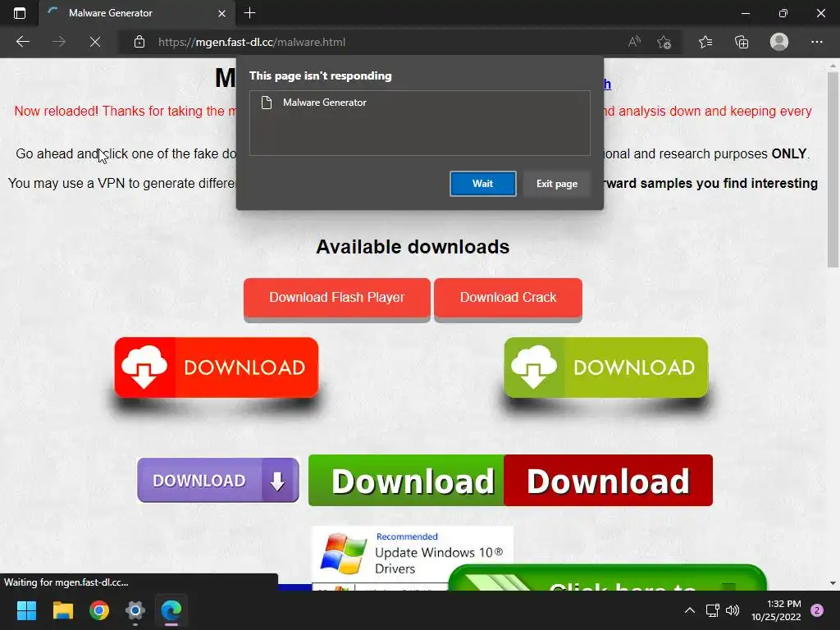Stop the page load with the X icon
This screenshot has width=840, height=630.
[x=95, y=42]
